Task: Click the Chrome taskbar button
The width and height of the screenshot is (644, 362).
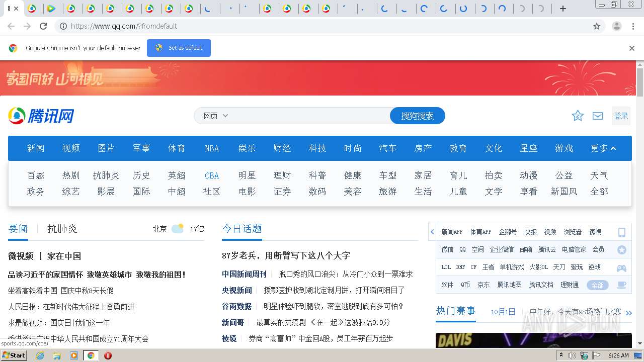Action: [91, 355]
